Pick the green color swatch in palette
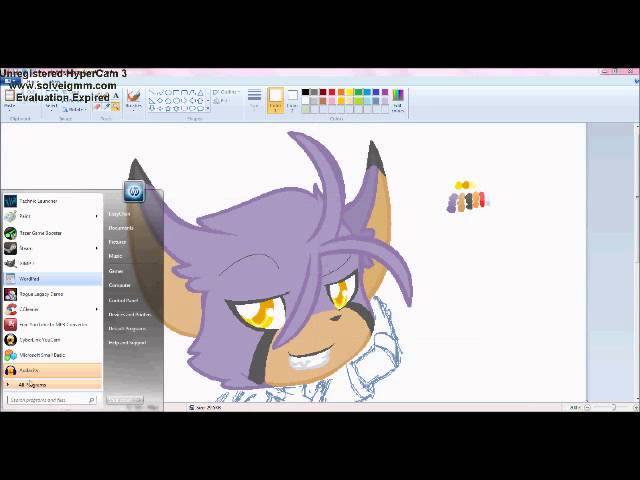This screenshot has width=640, height=480. [x=358, y=92]
